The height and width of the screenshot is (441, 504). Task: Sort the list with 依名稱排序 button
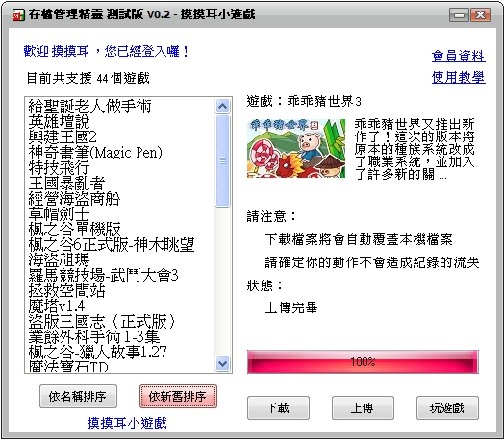pyautogui.click(x=78, y=397)
